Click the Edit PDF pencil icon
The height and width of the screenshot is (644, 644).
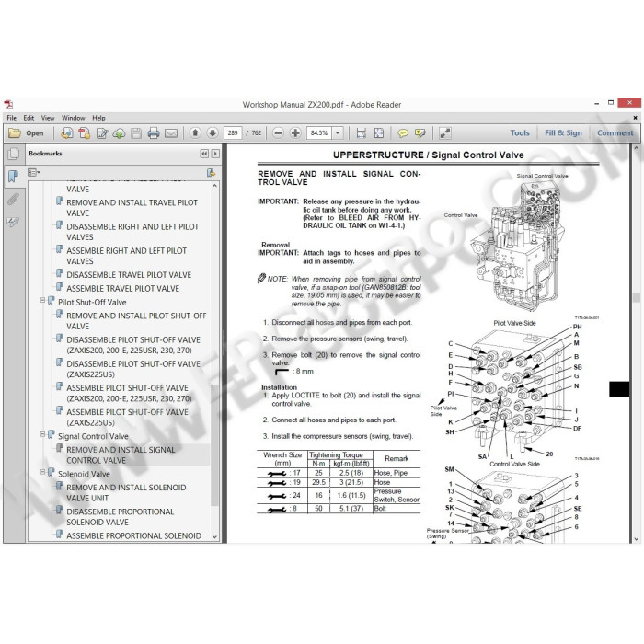[x=102, y=133]
